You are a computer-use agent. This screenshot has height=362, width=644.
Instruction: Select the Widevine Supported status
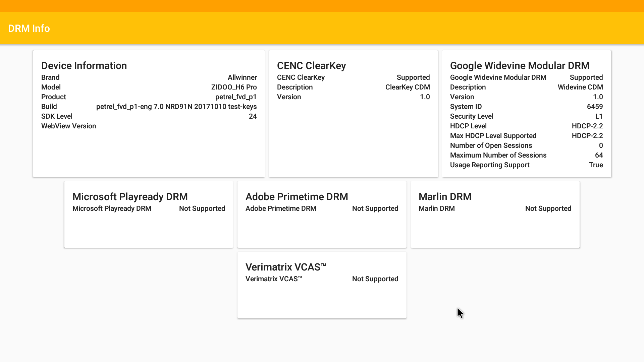(x=586, y=77)
